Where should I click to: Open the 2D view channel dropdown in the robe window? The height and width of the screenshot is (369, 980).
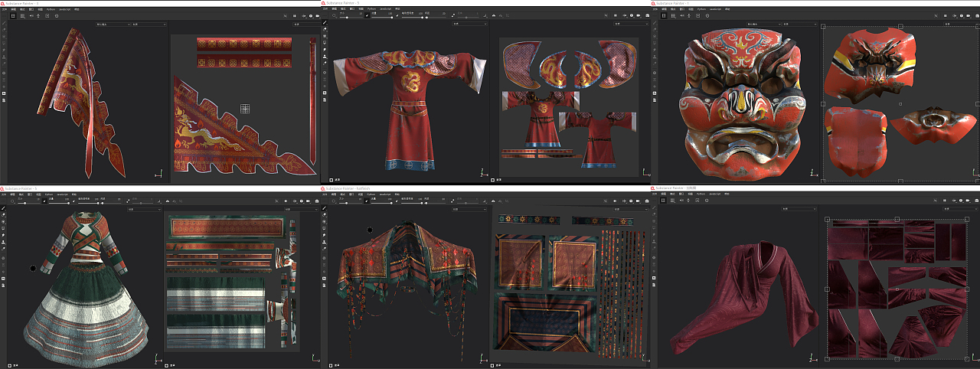631,24
